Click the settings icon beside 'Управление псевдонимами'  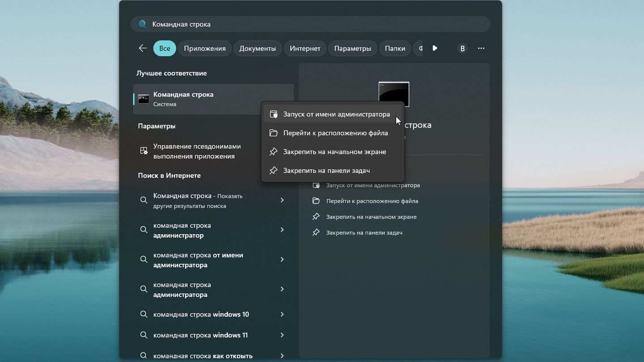[x=144, y=151]
